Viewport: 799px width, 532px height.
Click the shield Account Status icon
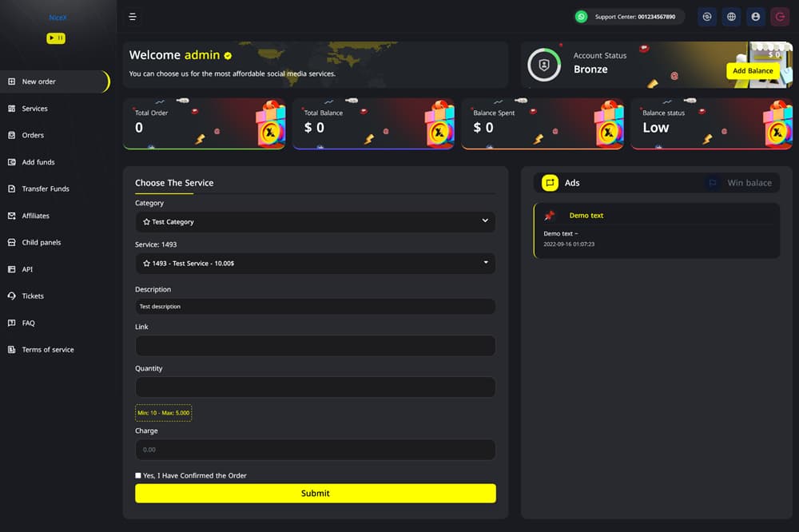pyautogui.click(x=544, y=65)
